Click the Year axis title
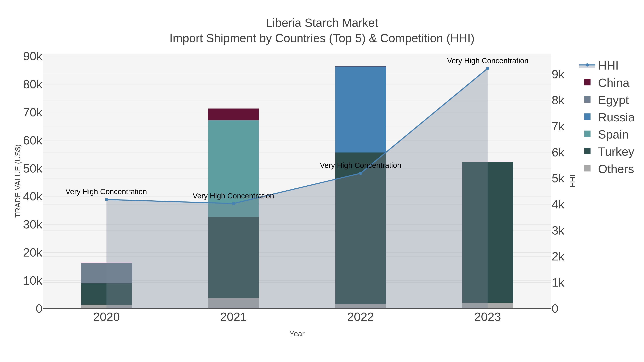This screenshot has width=644, height=362. (297, 334)
